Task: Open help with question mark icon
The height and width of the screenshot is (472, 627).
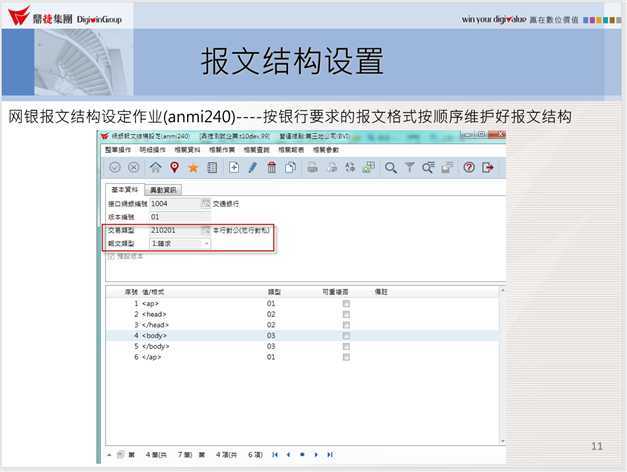Action: [469, 167]
